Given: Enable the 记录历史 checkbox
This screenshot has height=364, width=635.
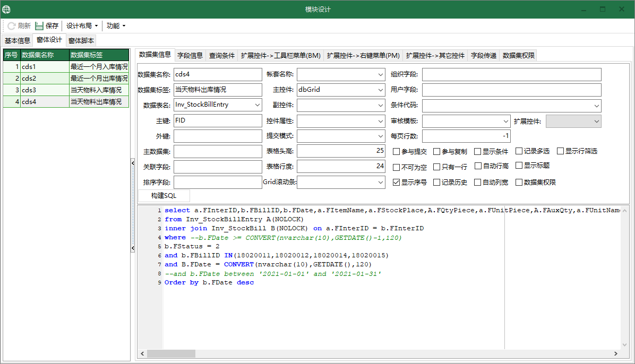Looking at the screenshot, I should tap(436, 183).
